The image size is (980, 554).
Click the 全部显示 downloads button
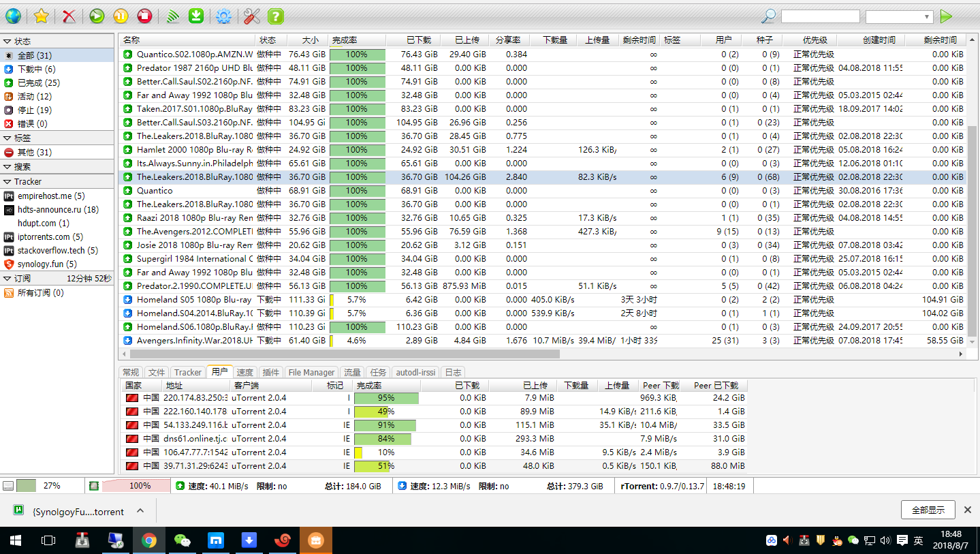[928, 510]
